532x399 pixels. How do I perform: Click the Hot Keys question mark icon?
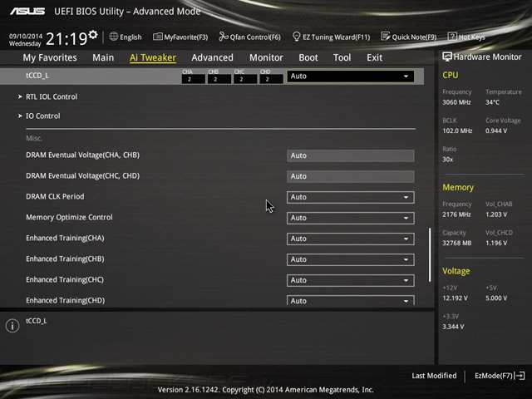(x=452, y=37)
